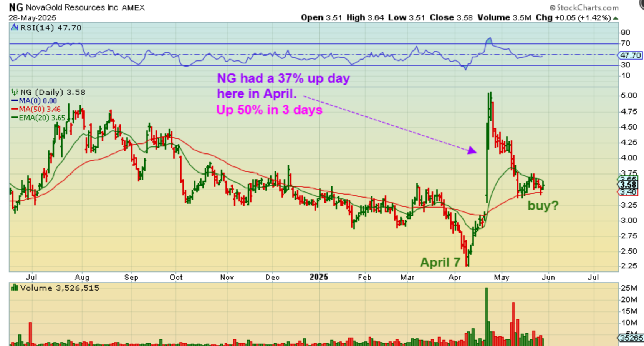The image size is (644, 346).
Task: Click the May label on the time axis
Action: (x=502, y=277)
